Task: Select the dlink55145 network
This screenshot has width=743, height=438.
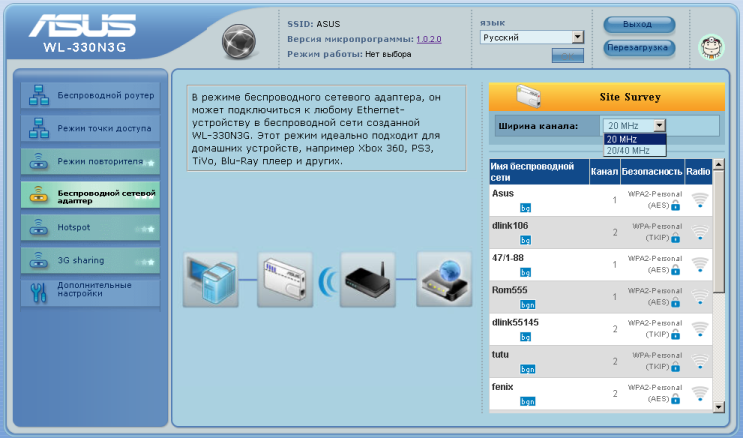Action: 600,329
